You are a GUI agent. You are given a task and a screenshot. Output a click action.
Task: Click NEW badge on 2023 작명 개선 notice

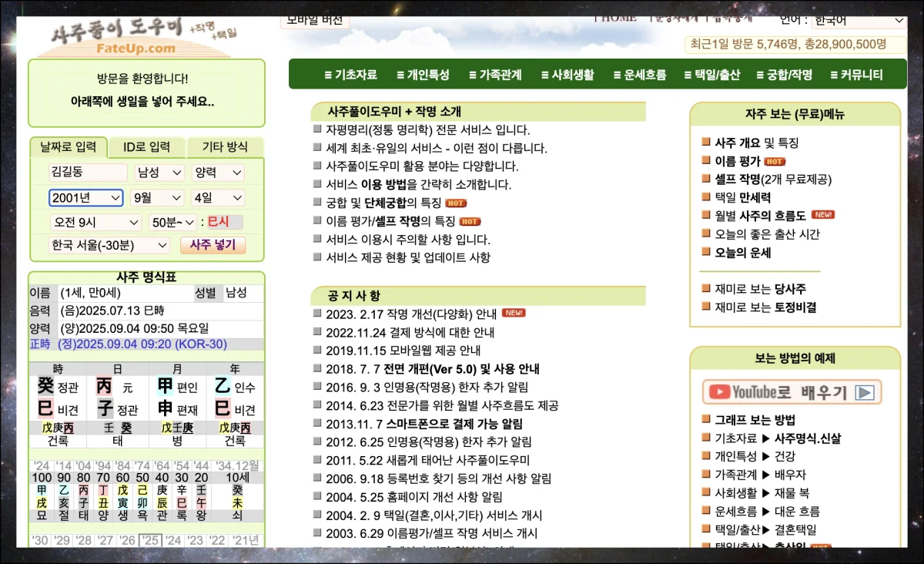[x=514, y=314]
